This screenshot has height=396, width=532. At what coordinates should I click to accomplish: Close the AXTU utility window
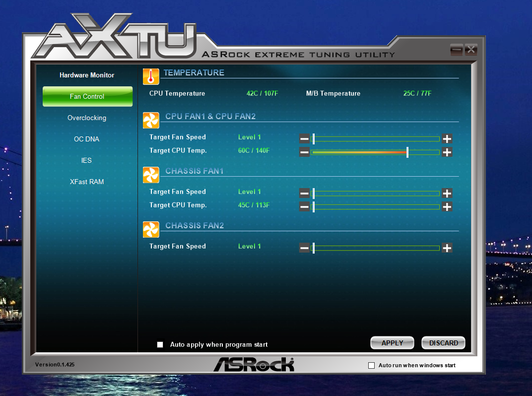pyautogui.click(x=471, y=50)
